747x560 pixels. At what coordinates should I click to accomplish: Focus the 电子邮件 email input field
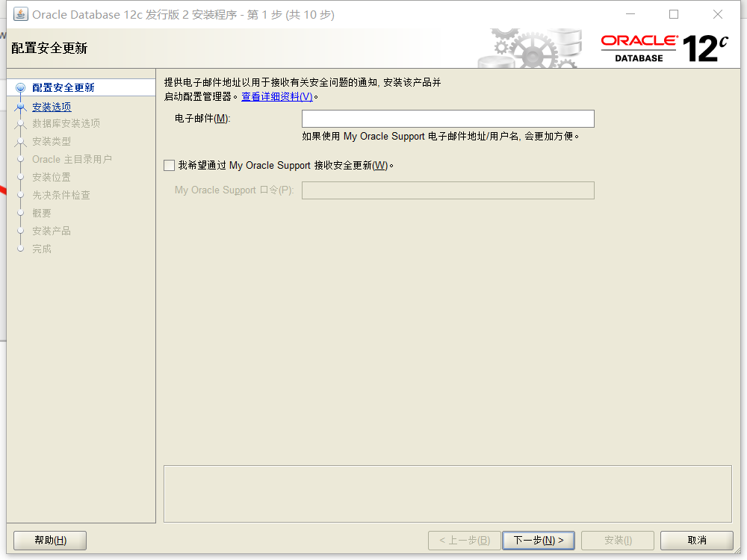point(447,119)
